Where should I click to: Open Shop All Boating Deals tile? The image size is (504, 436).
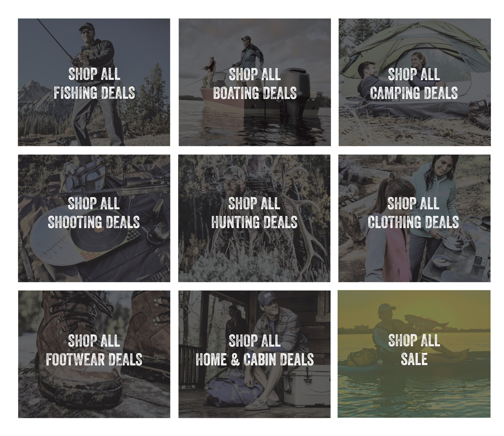(255, 82)
